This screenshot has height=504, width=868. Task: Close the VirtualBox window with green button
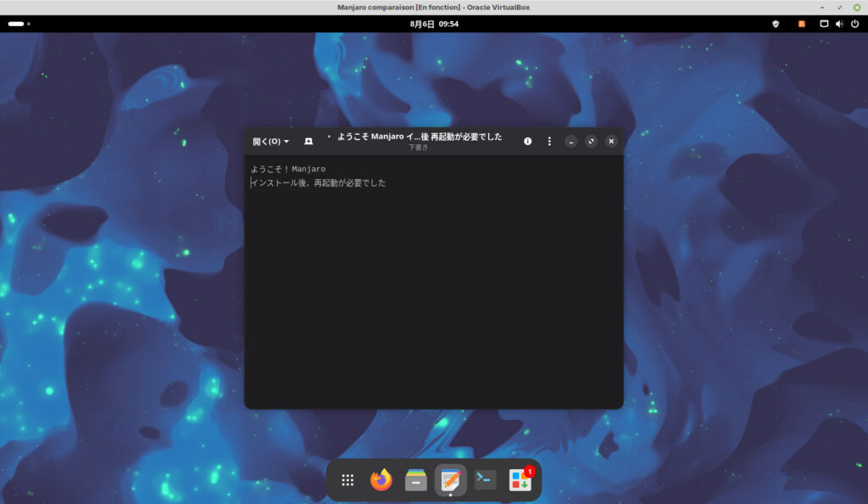coord(857,7)
